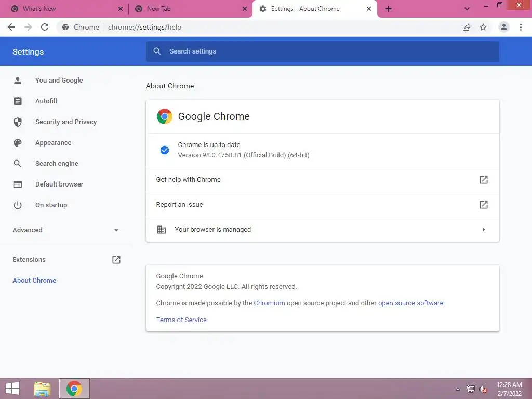Click the Search settings field
The height and width of the screenshot is (399, 532).
pyautogui.click(x=322, y=51)
